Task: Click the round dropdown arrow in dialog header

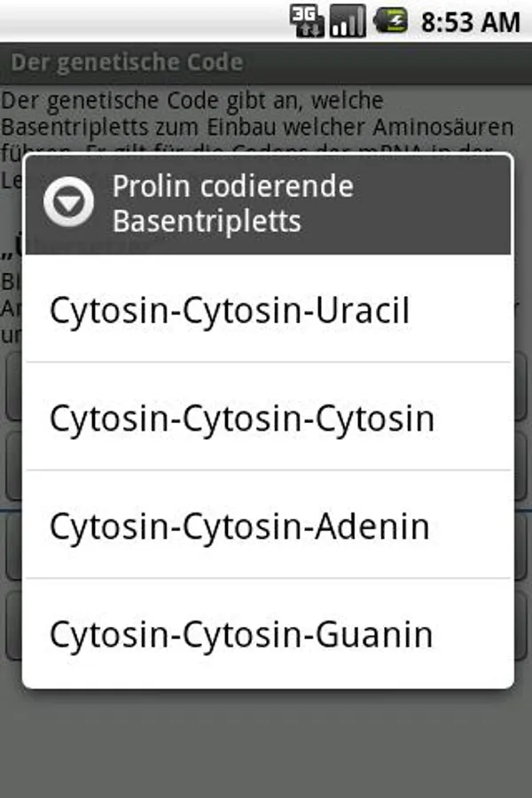Action: tap(68, 203)
